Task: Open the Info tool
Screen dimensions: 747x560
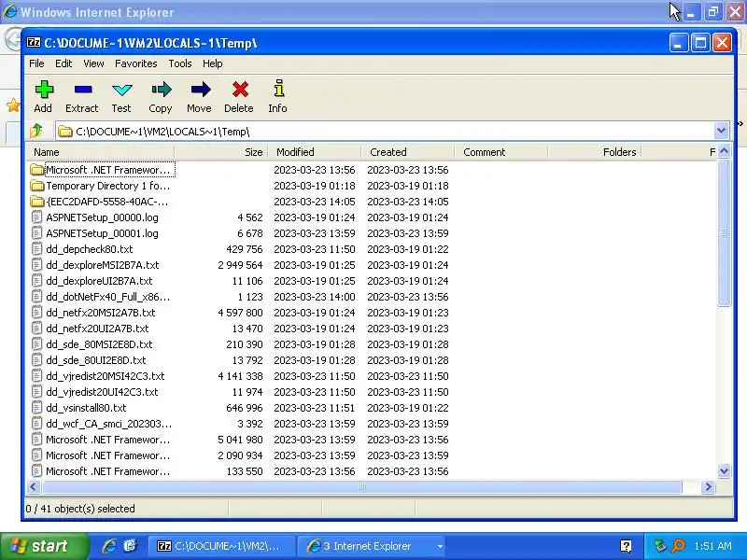Action: [279, 89]
